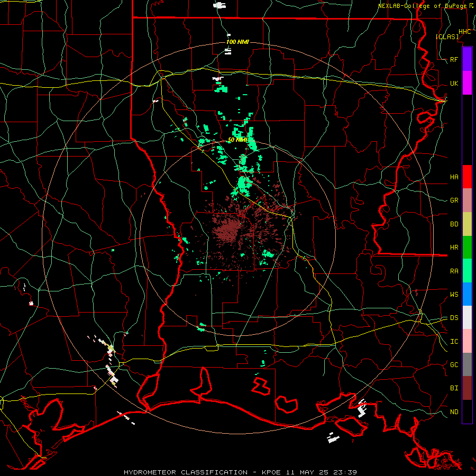
Task: Click the GC legend label
Action: [454, 365]
